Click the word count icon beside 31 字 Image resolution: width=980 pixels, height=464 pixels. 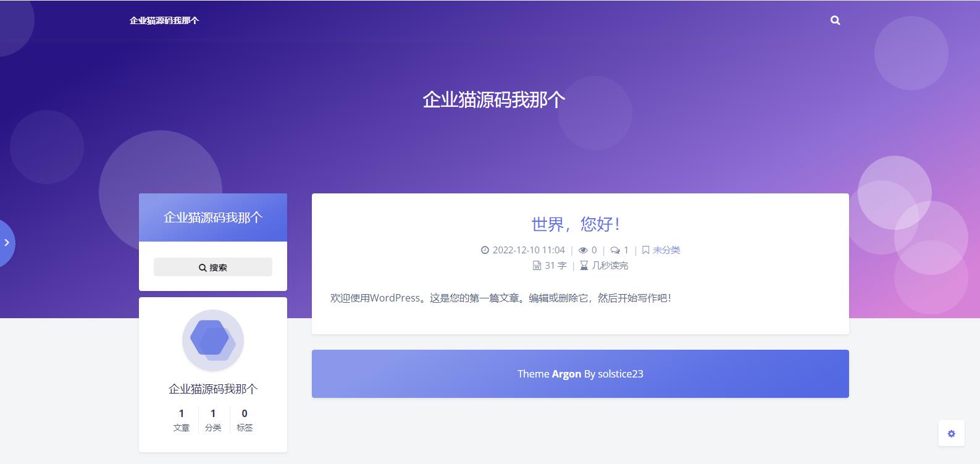[537, 266]
